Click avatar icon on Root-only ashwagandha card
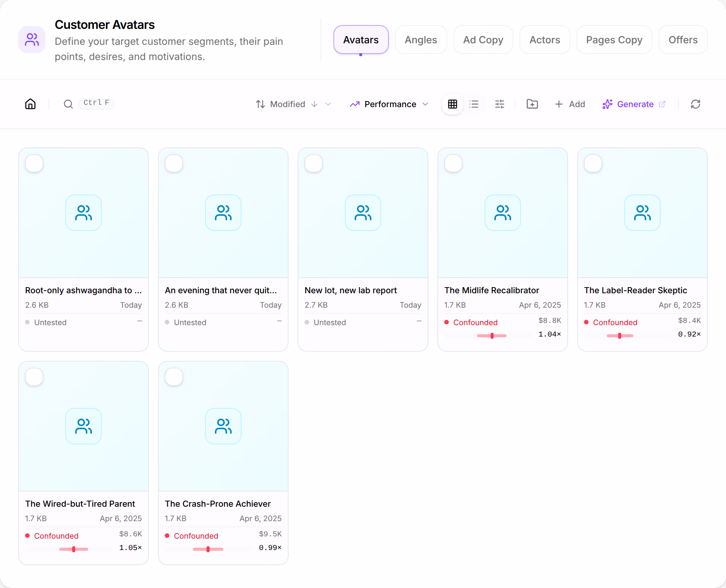The image size is (726, 588). (x=84, y=213)
